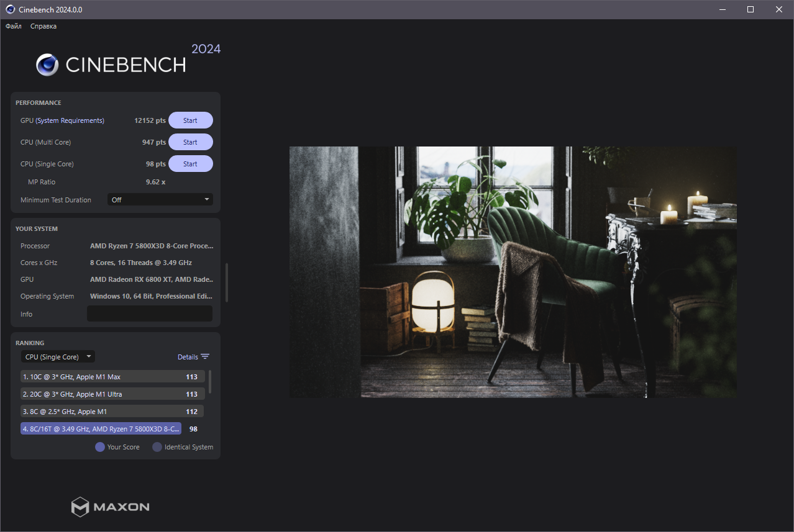Click the RANKING section heading
794x532 pixels.
(30, 343)
